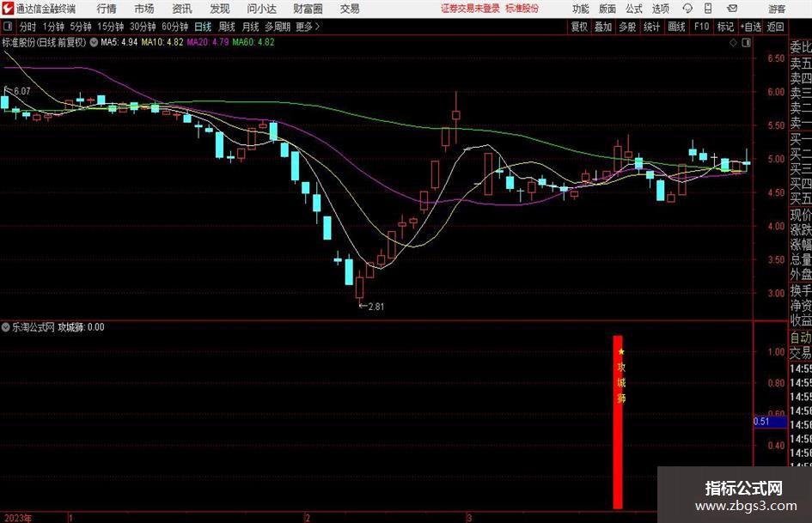Click the MA20: 4.79 indicator label
The image size is (812, 523).
(208, 42)
